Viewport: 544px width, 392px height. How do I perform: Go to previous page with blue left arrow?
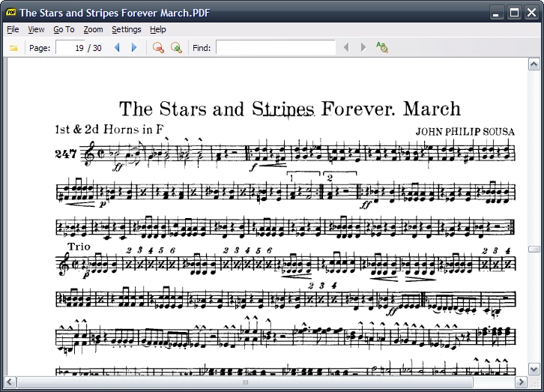pos(117,47)
